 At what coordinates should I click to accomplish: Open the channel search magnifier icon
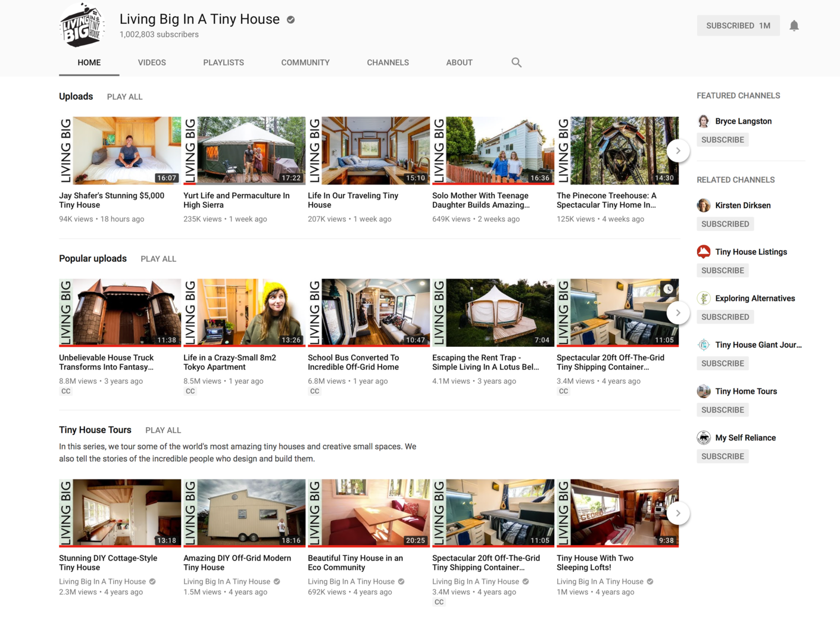click(516, 62)
